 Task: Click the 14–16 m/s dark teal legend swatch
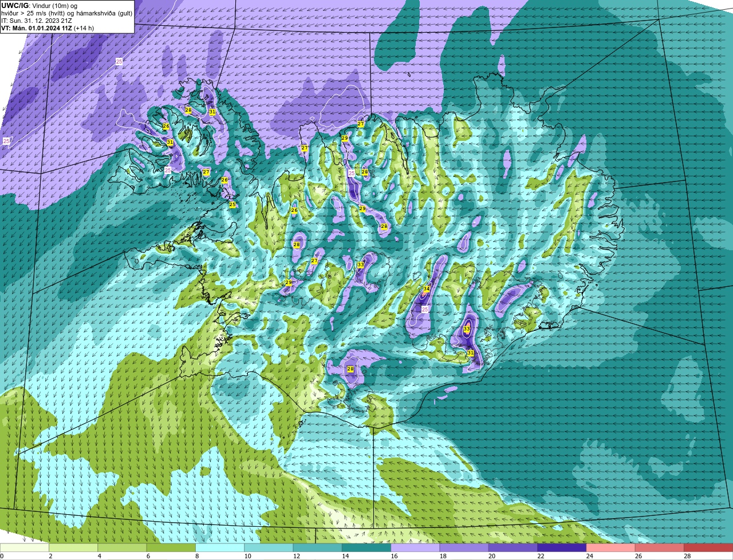tap(366, 548)
